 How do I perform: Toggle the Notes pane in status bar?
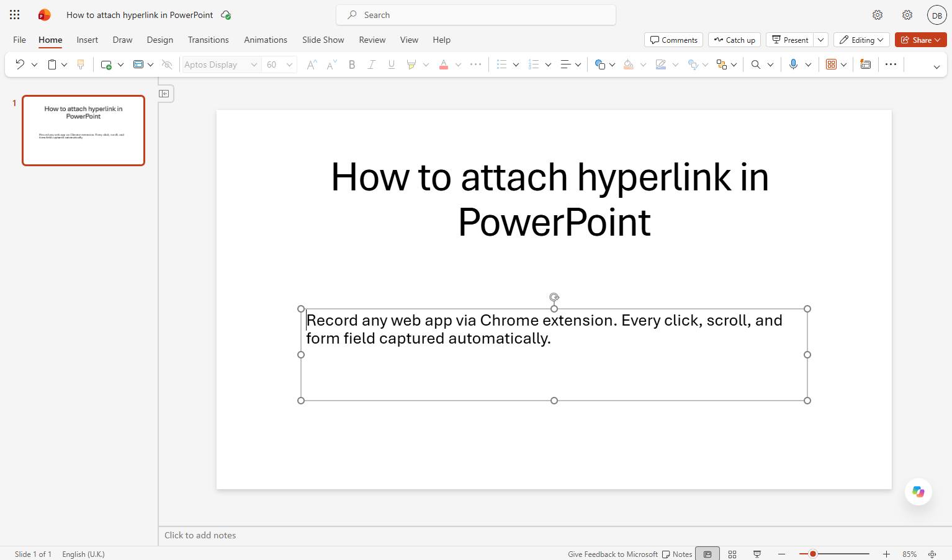pos(677,554)
